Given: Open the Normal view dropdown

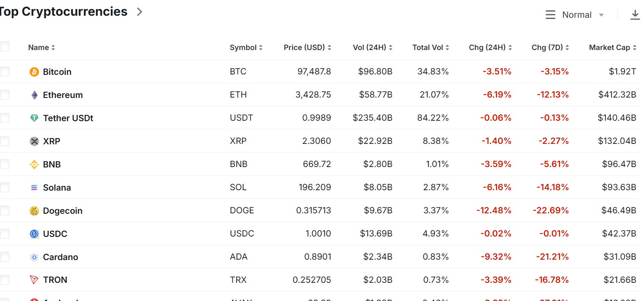Looking at the screenshot, I should click(x=575, y=15).
